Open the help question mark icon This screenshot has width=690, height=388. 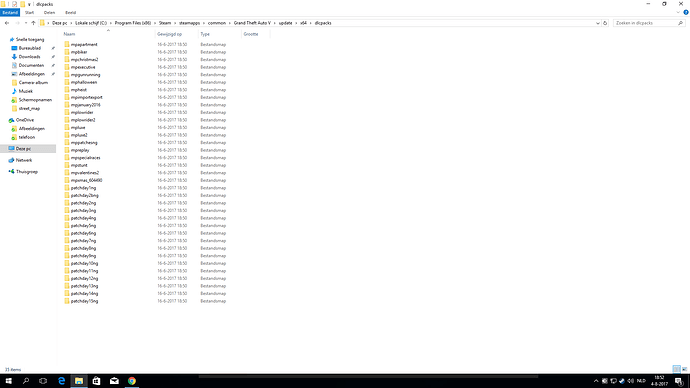tap(686, 12)
